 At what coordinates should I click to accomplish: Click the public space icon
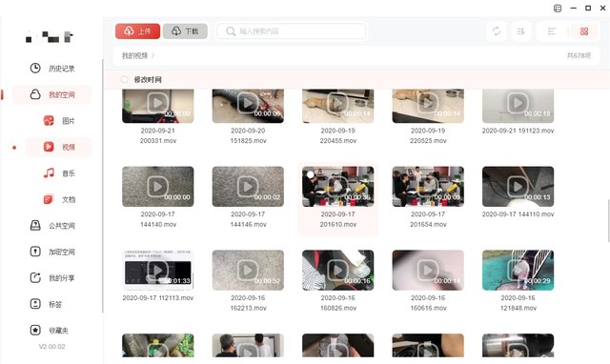point(35,225)
